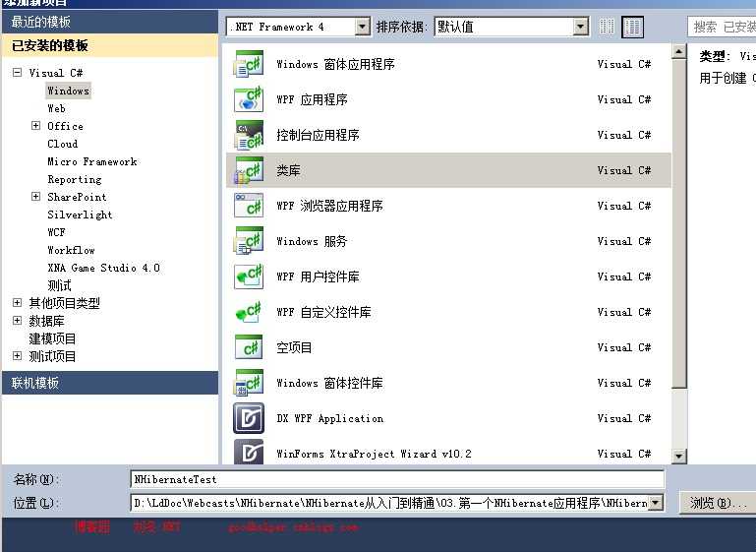The width and height of the screenshot is (756, 552).
Task: Expand the 数据库 tree node
Action: click(18, 321)
